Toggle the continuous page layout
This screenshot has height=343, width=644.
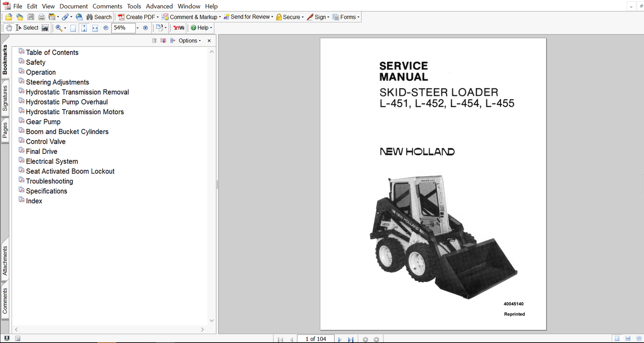point(628,339)
